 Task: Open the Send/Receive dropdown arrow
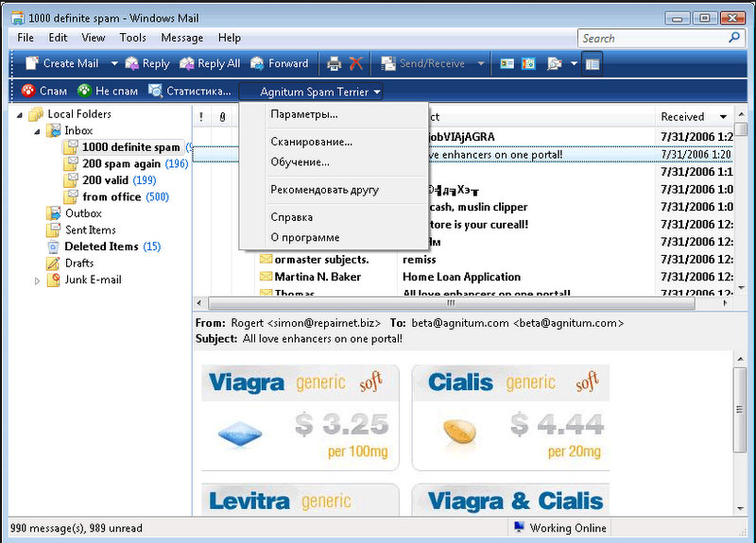point(481,63)
